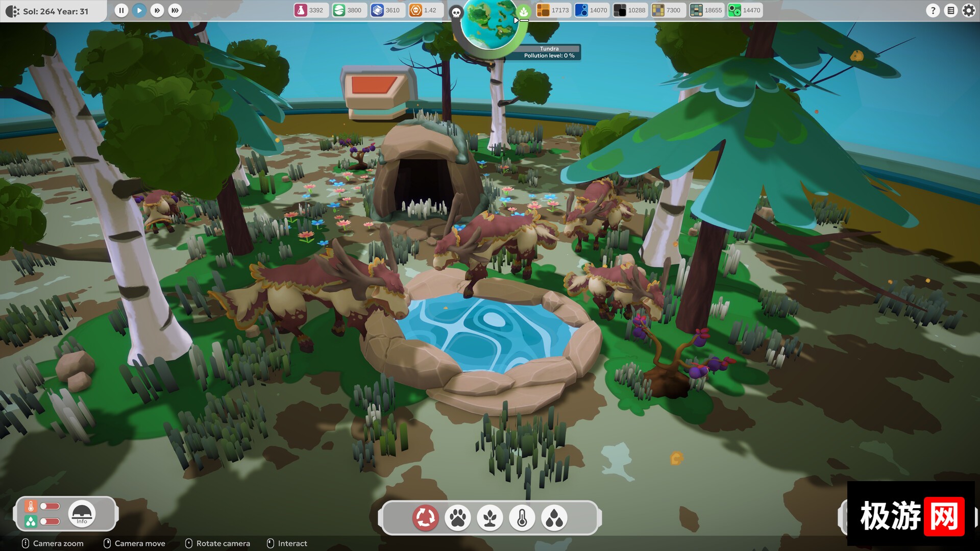Select the water droplets tool
The height and width of the screenshot is (551, 980).
[x=554, y=518]
